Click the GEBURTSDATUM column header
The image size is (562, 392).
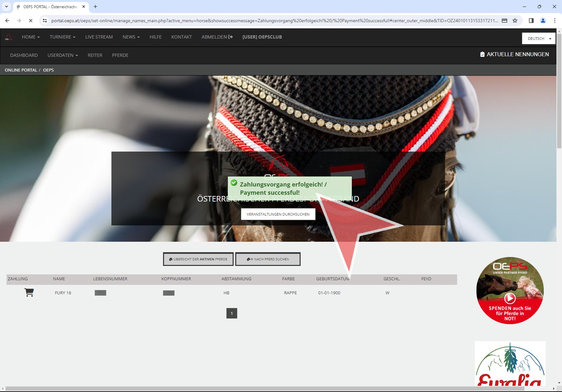(x=333, y=279)
